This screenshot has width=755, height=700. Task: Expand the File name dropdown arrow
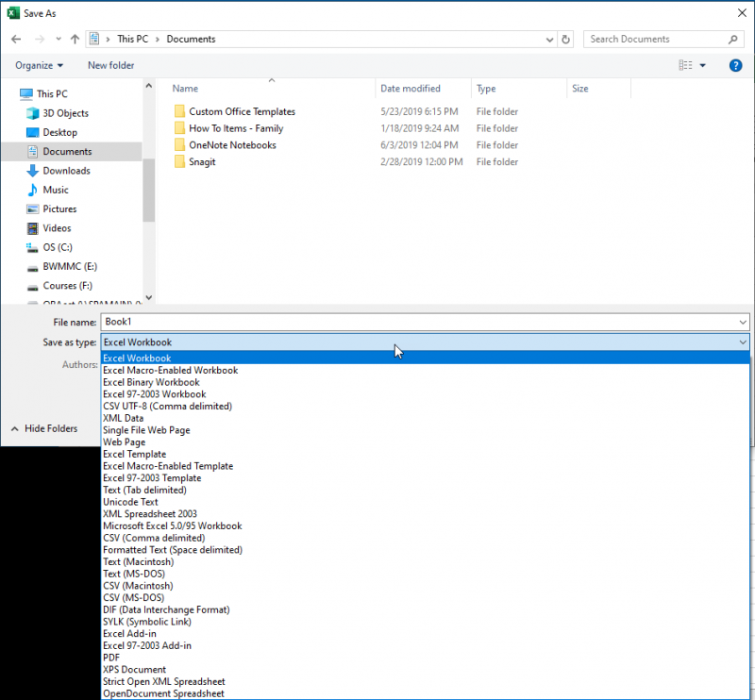coord(743,322)
